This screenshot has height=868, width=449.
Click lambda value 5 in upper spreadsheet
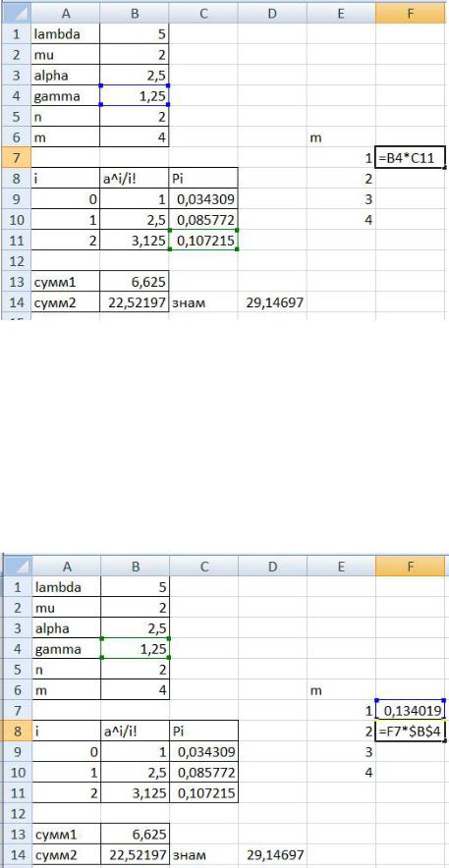click(x=135, y=33)
